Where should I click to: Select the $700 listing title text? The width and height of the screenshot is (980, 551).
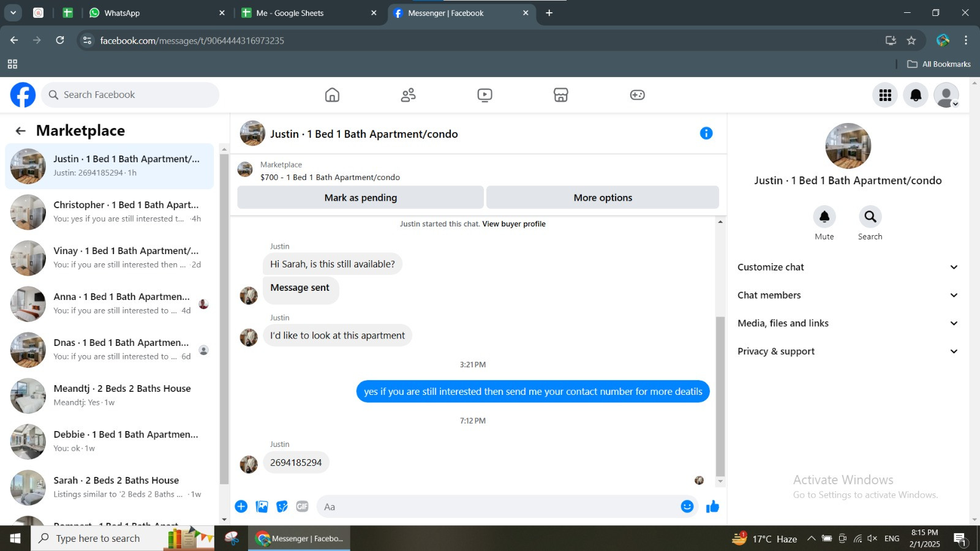click(330, 178)
